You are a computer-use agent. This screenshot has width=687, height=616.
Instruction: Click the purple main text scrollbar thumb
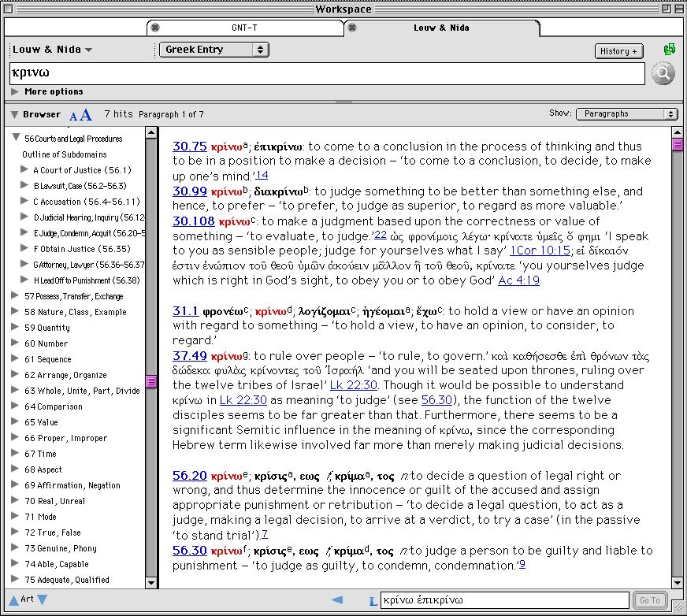coord(677,145)
